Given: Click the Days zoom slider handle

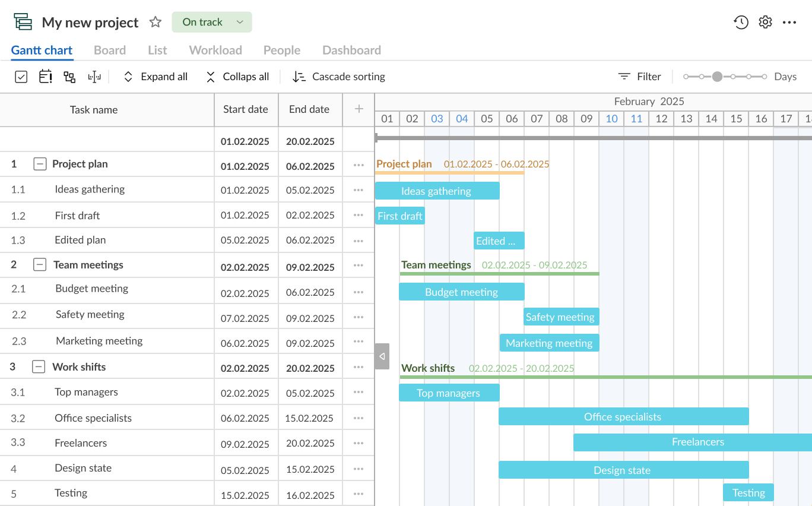Looking at the screenshot, I should point(718,77).
